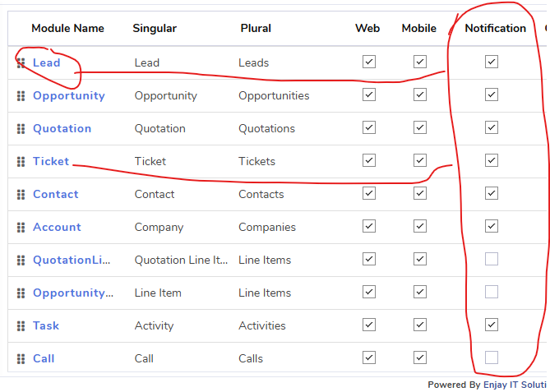Viewport: 550px width, 392px height.
Task: Toggle Web checkbox for Account row
Action: point(369,226)
